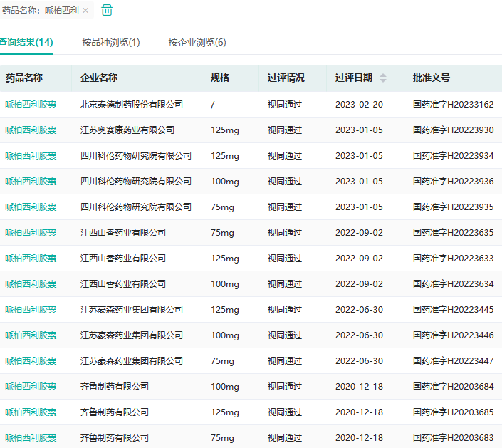Open 哌柏西利胶囊 link in H20203684 row
This screenshot has height=448, width=502.
coord(31,387)
